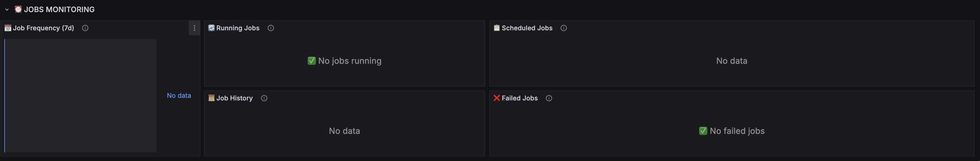Screen dimensions: 980x161
Task: Click the blue No data legend label
Action: [x=179, y=96]
